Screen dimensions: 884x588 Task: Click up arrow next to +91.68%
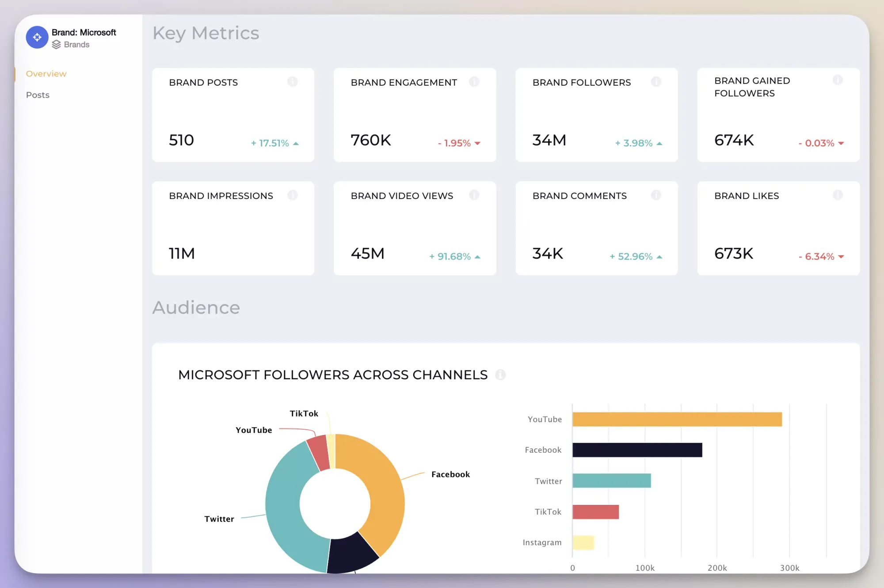pos(477,257)
